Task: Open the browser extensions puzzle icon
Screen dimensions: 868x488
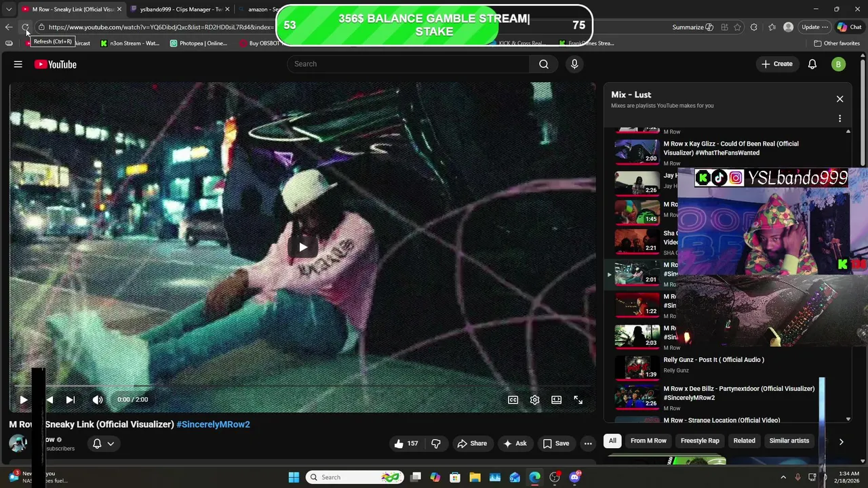Action: coord(754,27)
